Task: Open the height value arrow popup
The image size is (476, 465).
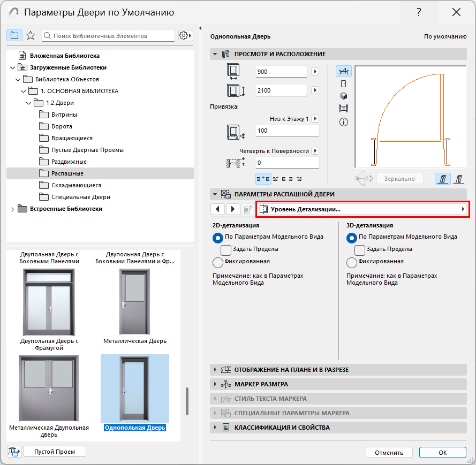Action: pyautogui.click(x=315, y=90)
